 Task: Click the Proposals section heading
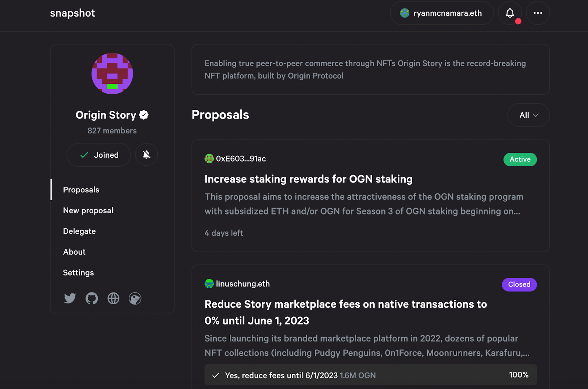220,115
